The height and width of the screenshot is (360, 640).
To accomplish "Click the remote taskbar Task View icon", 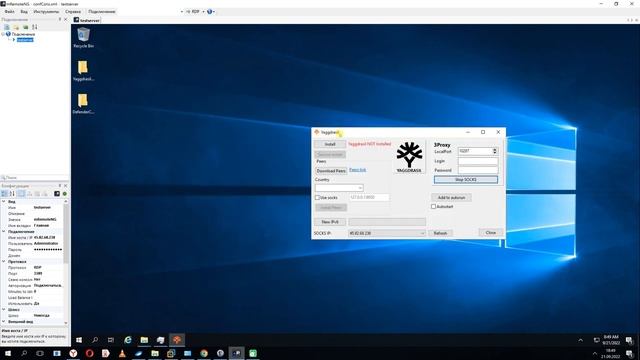I will point(111,340).
